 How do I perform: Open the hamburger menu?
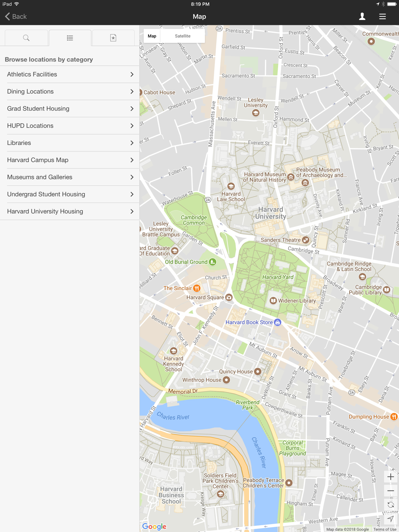382,16
